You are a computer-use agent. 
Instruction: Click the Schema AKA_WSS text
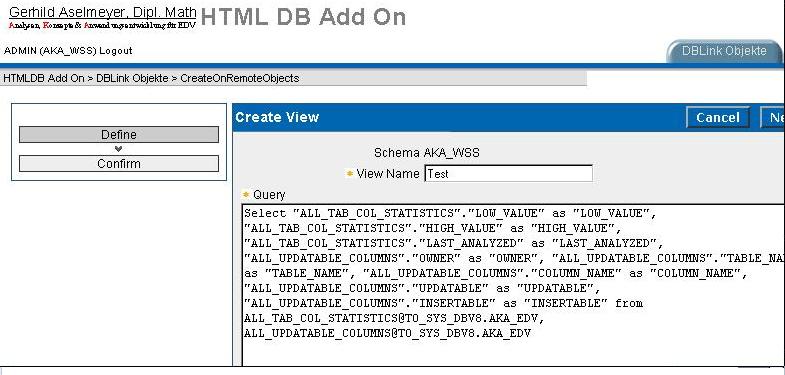click(427, 153)
